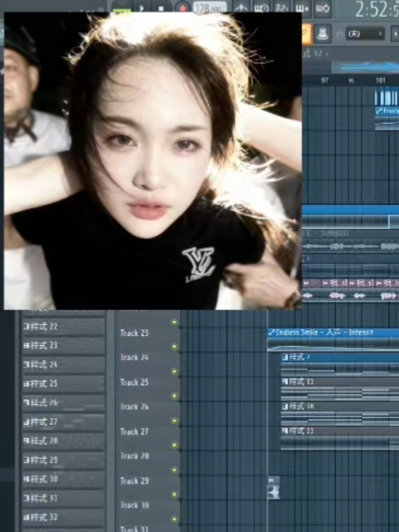Click the song overview waveform strip
The height and width of the screenshot is (532, 399).
click(x=365, y=67)
